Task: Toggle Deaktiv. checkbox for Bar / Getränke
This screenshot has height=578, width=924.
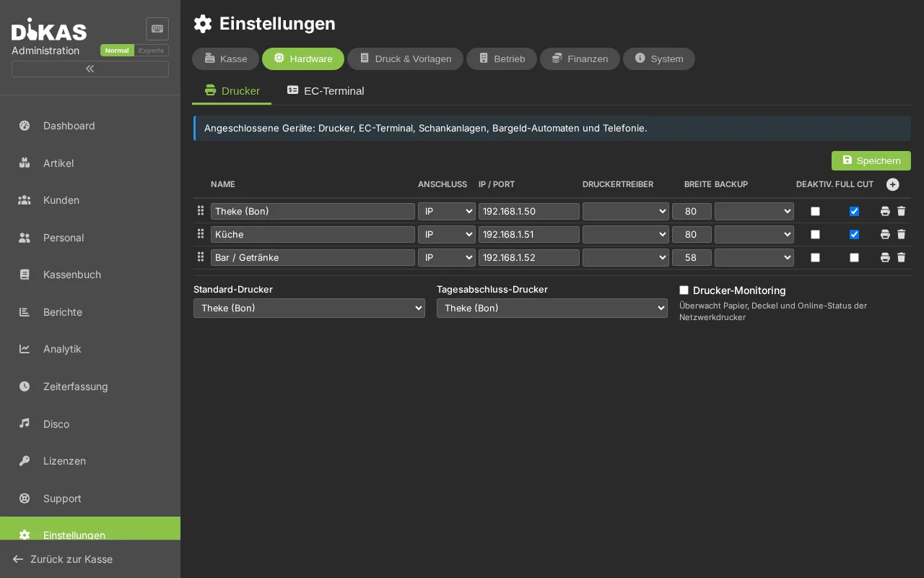Action: [815, 257]
